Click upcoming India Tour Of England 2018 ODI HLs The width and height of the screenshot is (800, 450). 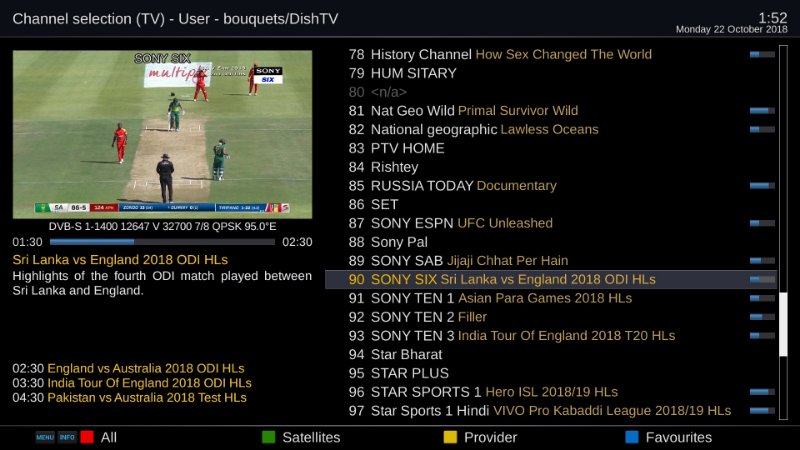[x=132, y=383]
